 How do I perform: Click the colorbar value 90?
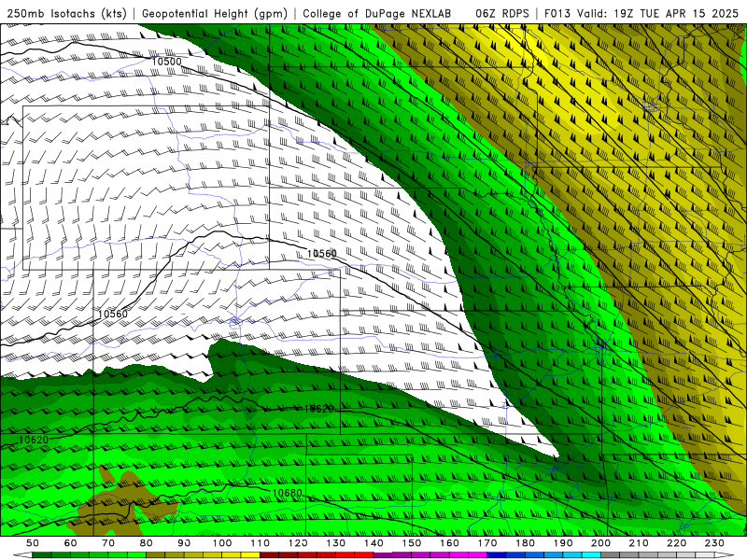point(184,543)
